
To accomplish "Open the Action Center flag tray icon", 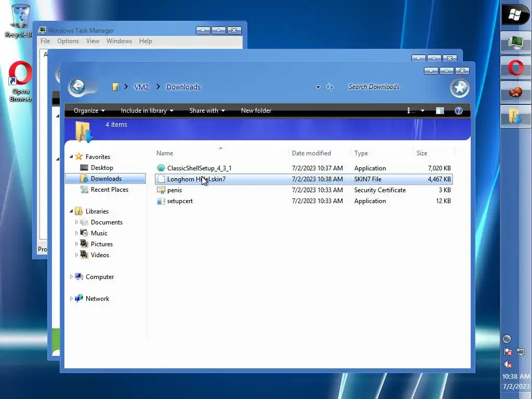I will tap(508, 352).
